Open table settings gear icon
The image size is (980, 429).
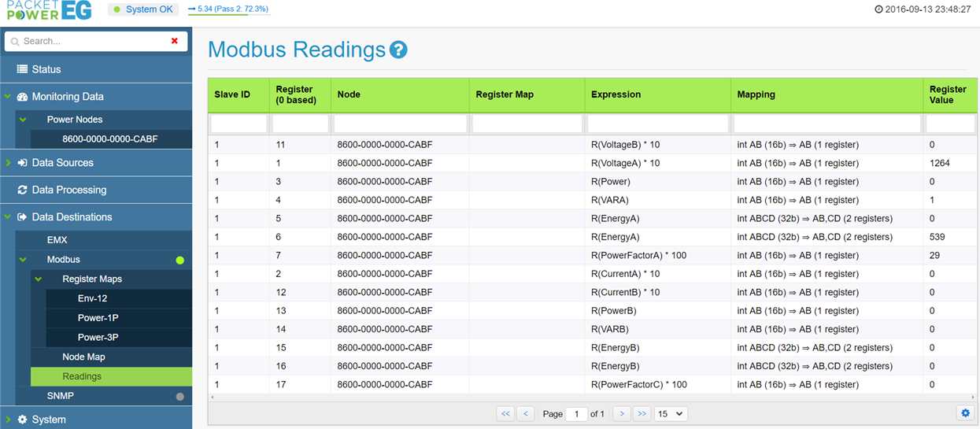click(x=965, y=413)
